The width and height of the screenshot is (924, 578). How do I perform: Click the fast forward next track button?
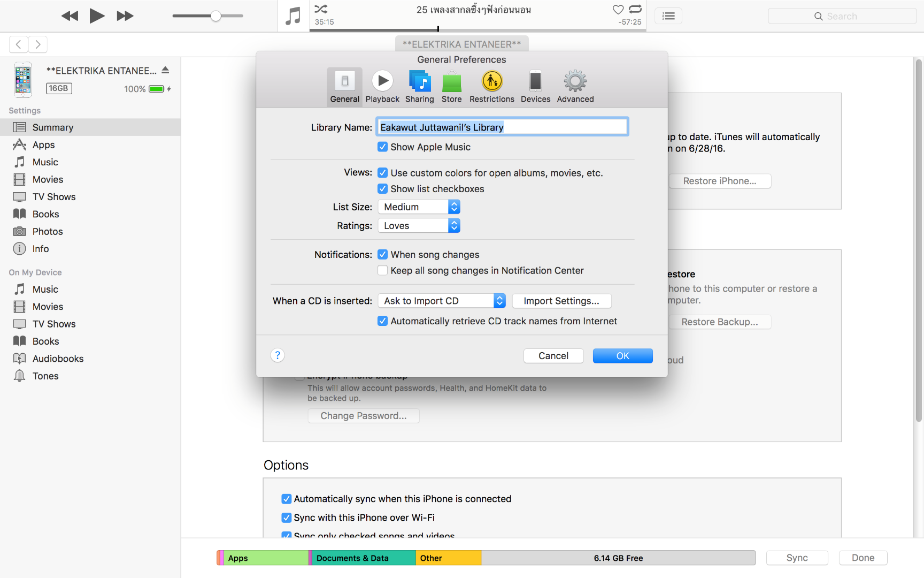tap(125, 16)
